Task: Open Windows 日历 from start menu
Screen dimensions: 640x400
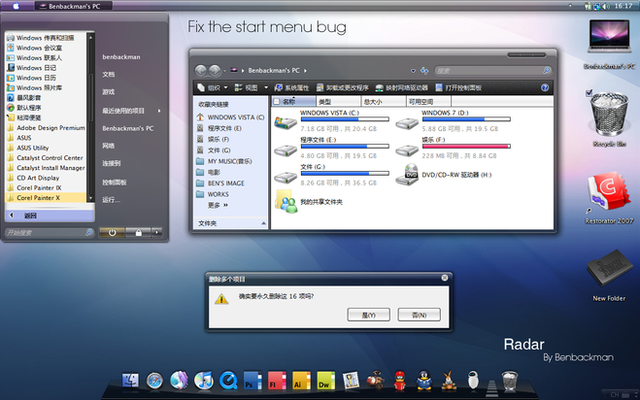Action: [x=46, y=78]
